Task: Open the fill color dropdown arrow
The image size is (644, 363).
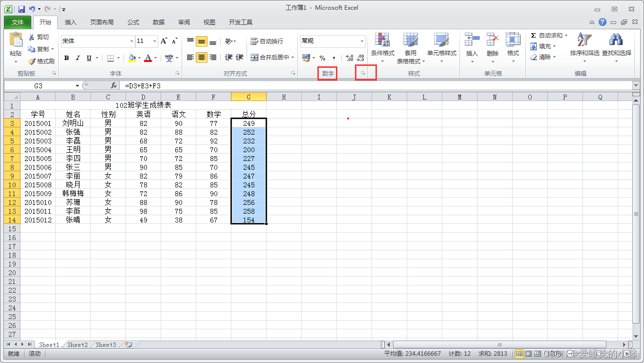Action: tap(139, 58)
